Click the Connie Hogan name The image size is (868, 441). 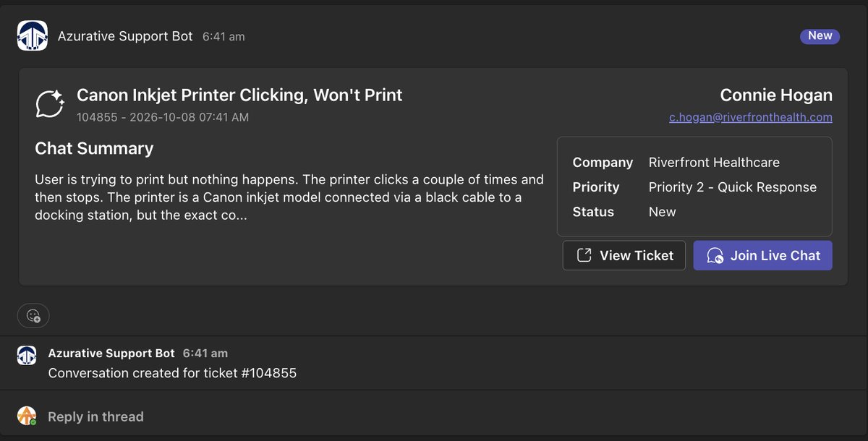[x=776, y=95]
